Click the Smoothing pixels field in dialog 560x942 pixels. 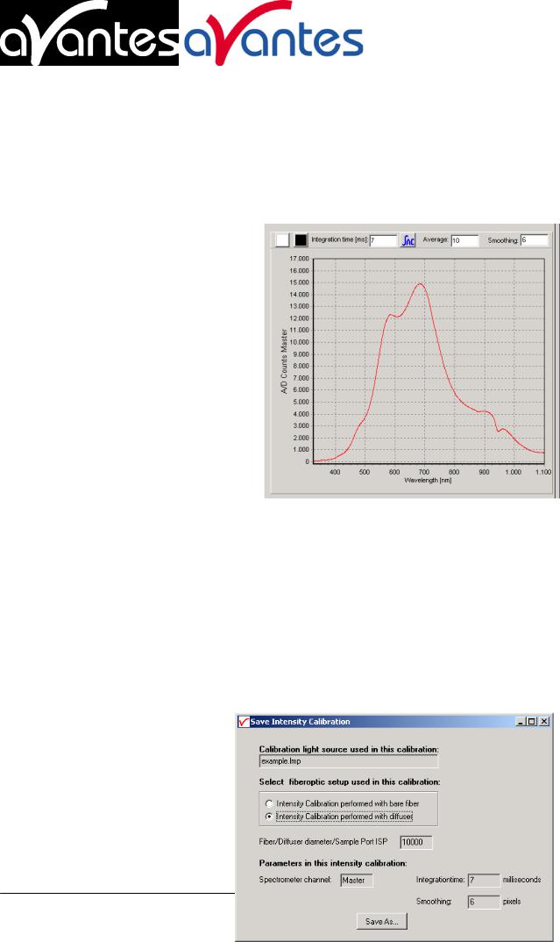click(x=484, y=902)
